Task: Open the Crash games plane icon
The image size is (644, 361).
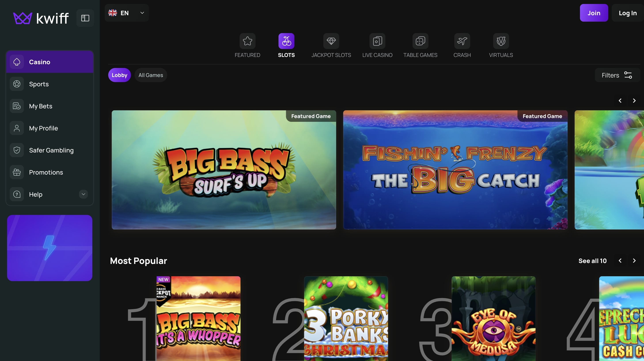Action: point(462,41)
